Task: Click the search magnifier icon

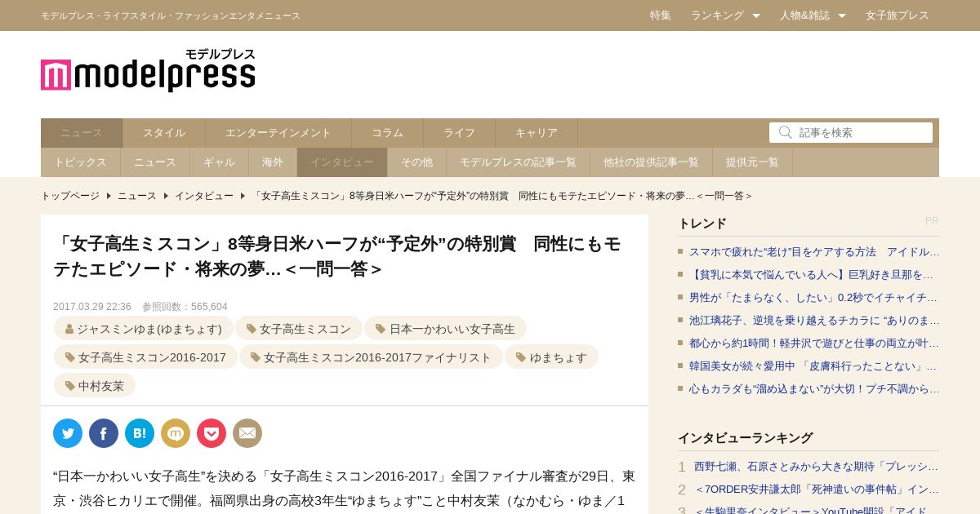Action: click(x=786, y=132)
